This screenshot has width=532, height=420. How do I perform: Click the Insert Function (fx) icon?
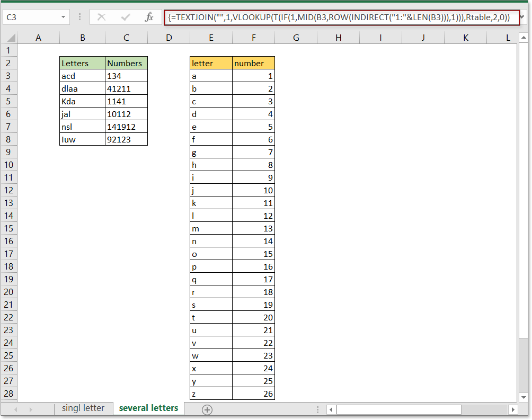pos(150,17)
